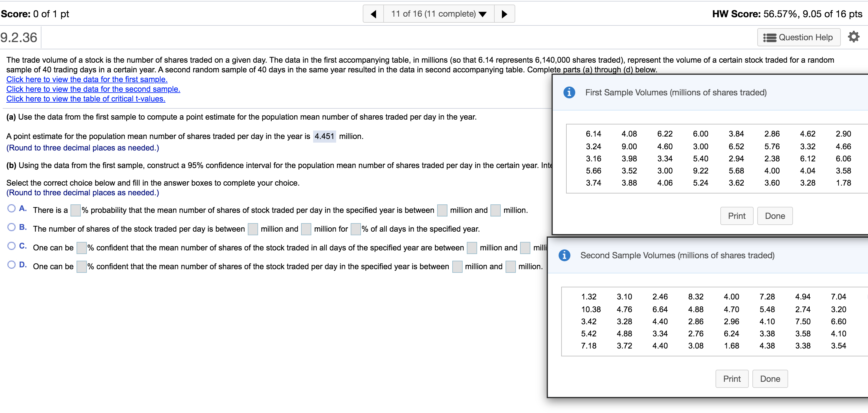Open the settings gear icon

(x=854, y=37)
